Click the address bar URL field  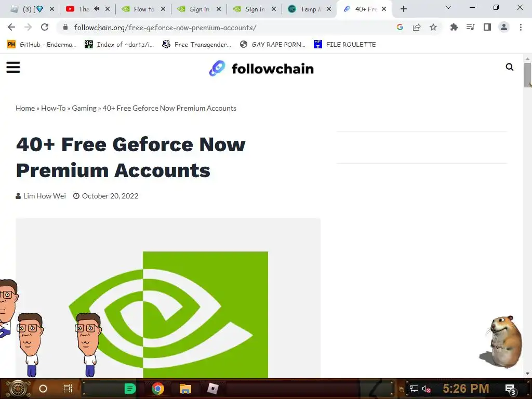coord(231,28)
